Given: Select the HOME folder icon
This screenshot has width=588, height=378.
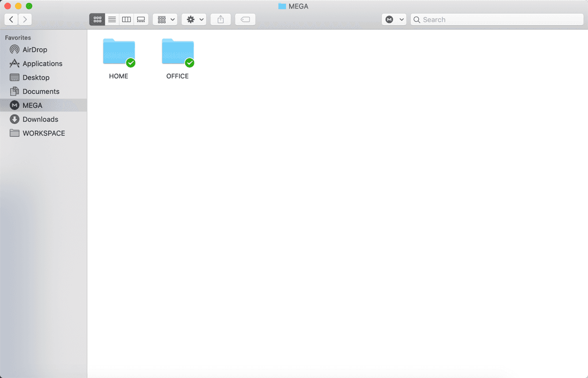Looking at the screenshot, I should point(119,51).
